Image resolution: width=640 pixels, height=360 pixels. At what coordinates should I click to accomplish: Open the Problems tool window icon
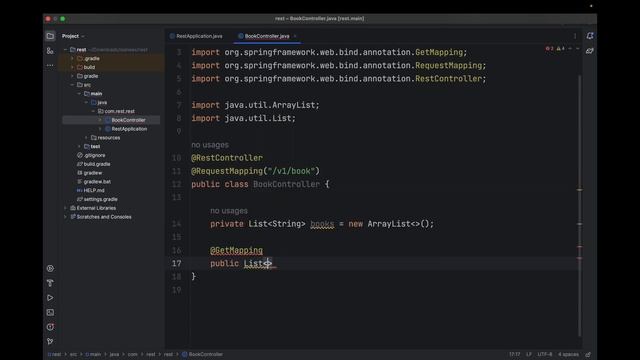[x=50, y=327]
